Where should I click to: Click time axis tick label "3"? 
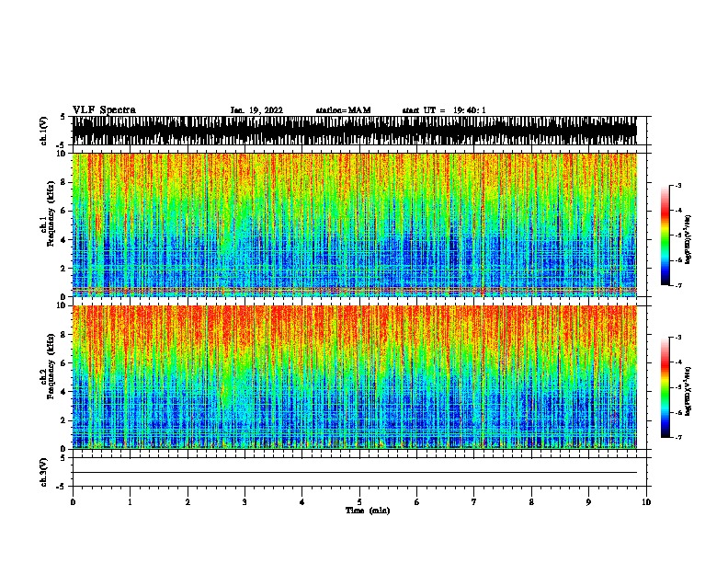click(245, 502)
